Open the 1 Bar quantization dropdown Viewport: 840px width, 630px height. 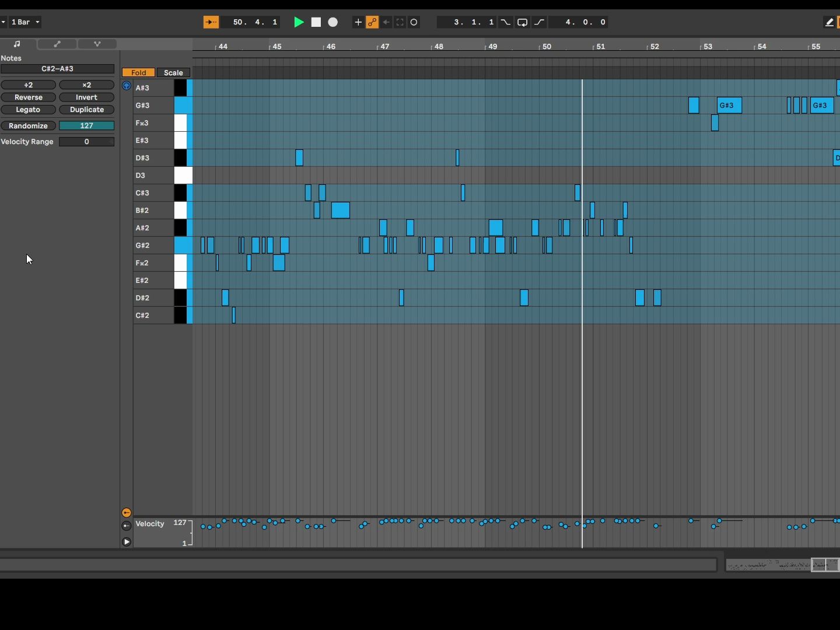[x=25, y=22]
